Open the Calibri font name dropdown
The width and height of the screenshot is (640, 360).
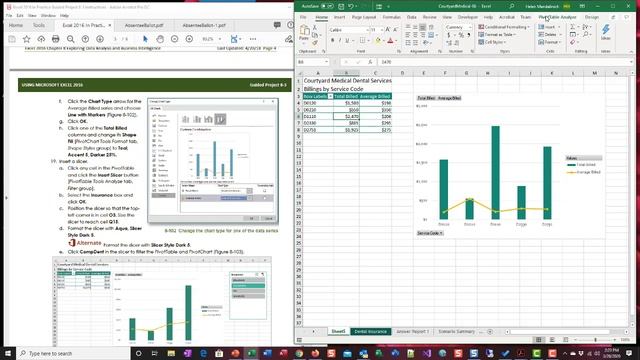(x=367, y=30)
